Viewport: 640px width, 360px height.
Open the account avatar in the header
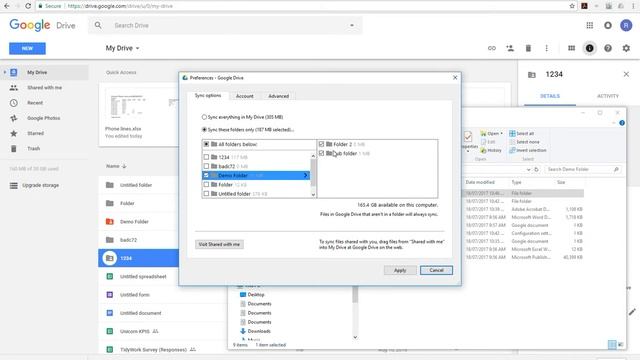point(626,25)
